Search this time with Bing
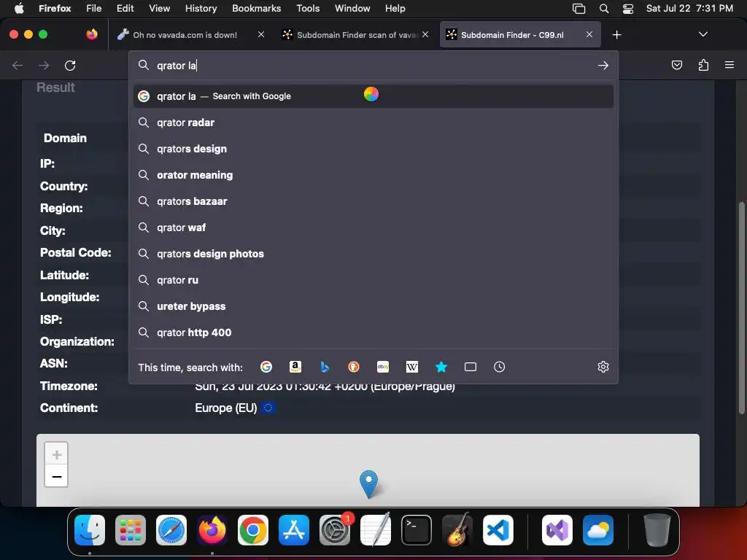This screenshot has height=560, width=747. (x=325, y=367)
